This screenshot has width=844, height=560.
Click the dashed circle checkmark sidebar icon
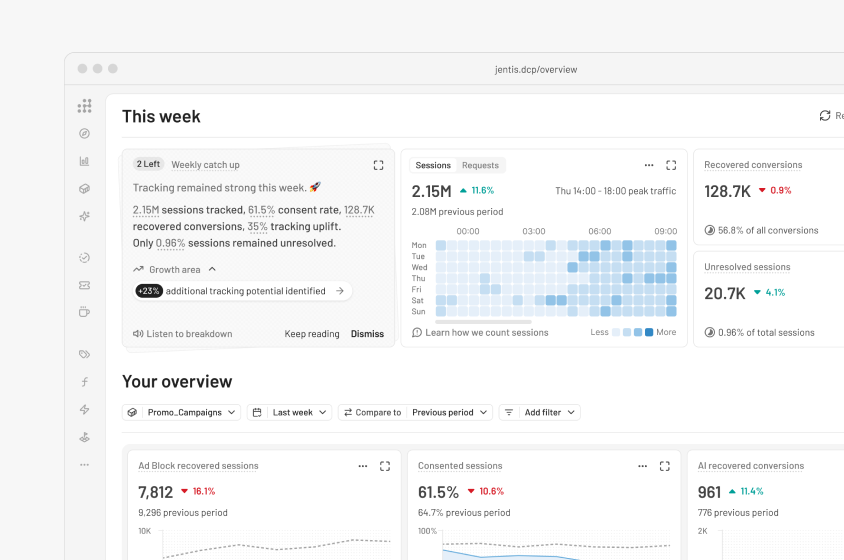(85, 257)
